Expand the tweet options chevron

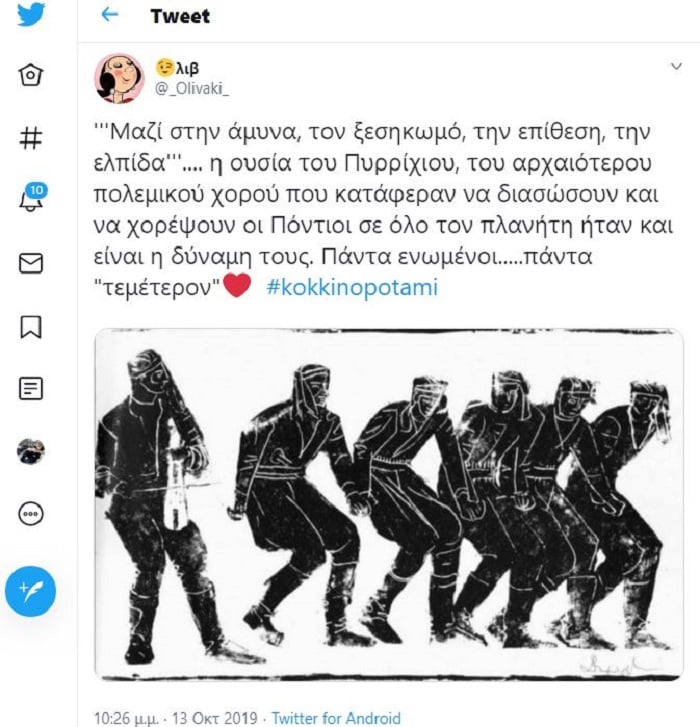pyautogui.click(x=676, y=66)
